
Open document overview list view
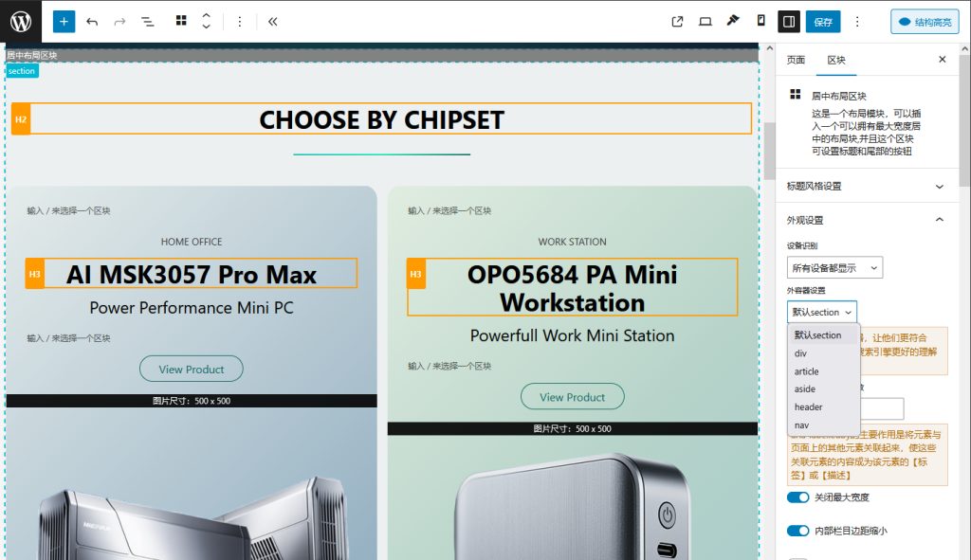(148, 21)
